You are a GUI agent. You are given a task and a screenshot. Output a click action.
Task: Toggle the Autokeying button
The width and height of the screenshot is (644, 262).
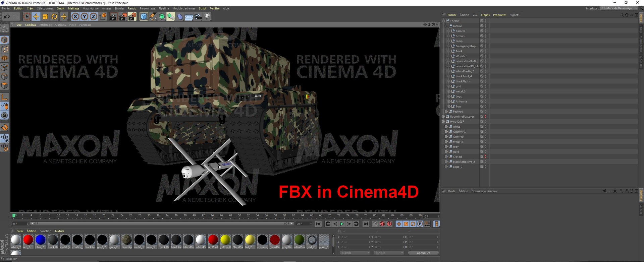382,224
